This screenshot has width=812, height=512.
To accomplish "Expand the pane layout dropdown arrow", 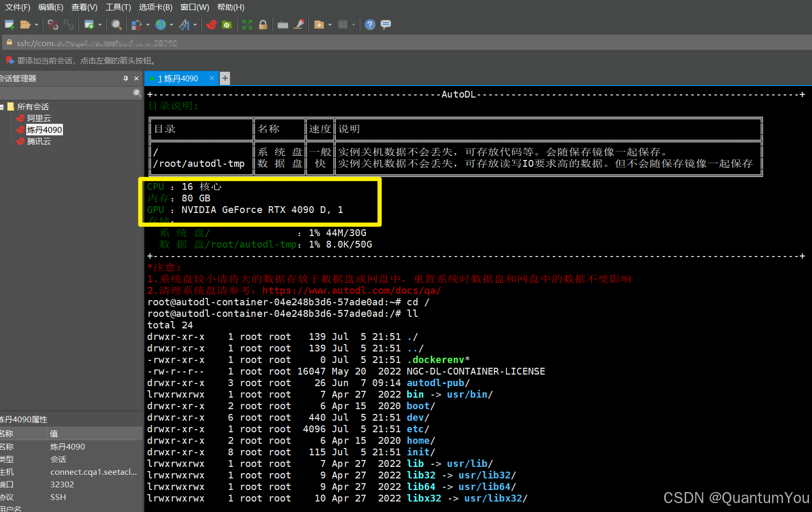I will 353,25.
